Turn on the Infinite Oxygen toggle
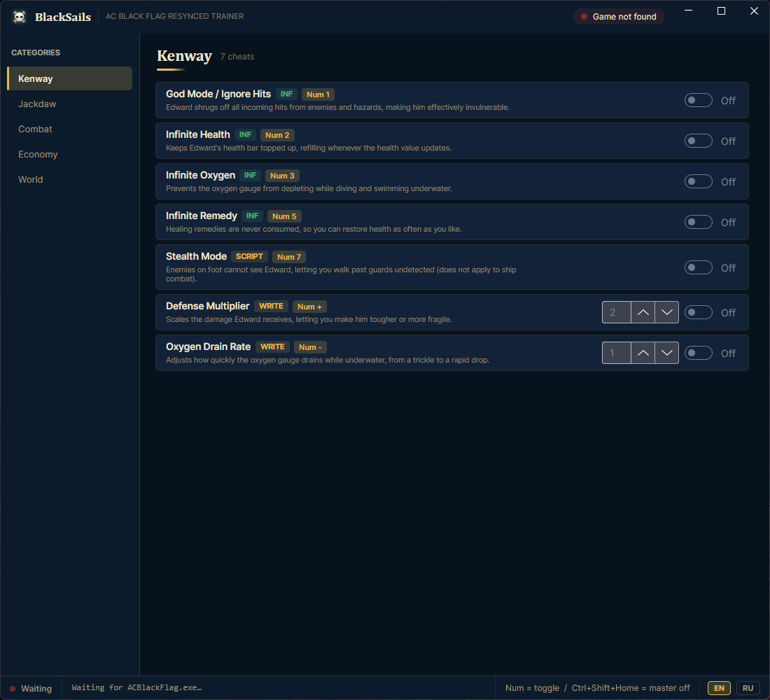Viewport: 770px width, 700px height. 698,181
